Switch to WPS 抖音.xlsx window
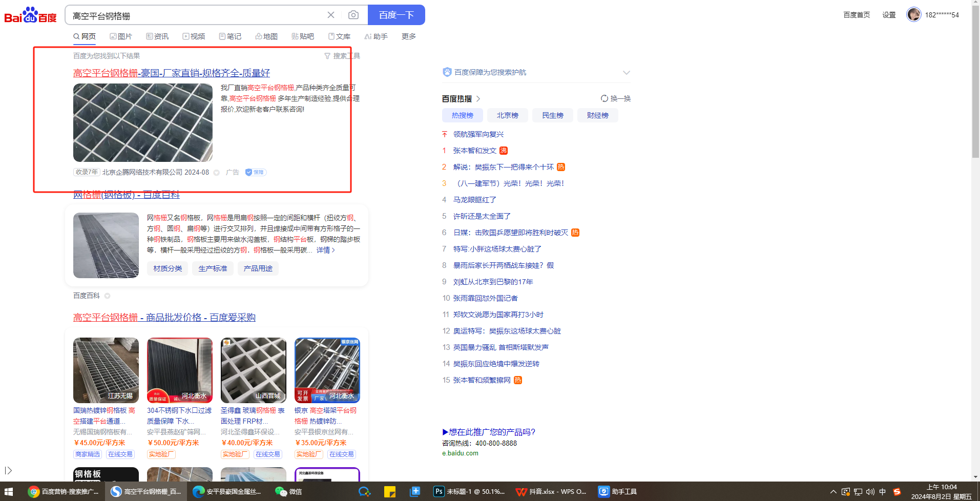980x501 pixels. [x=551, y=492]
